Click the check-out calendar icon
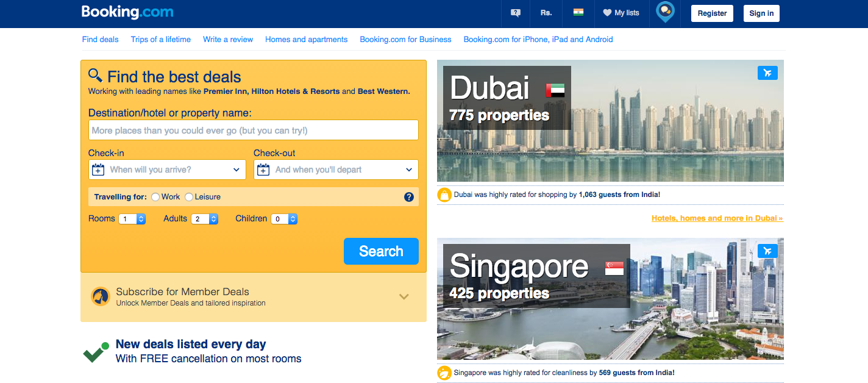 point(263,170)
